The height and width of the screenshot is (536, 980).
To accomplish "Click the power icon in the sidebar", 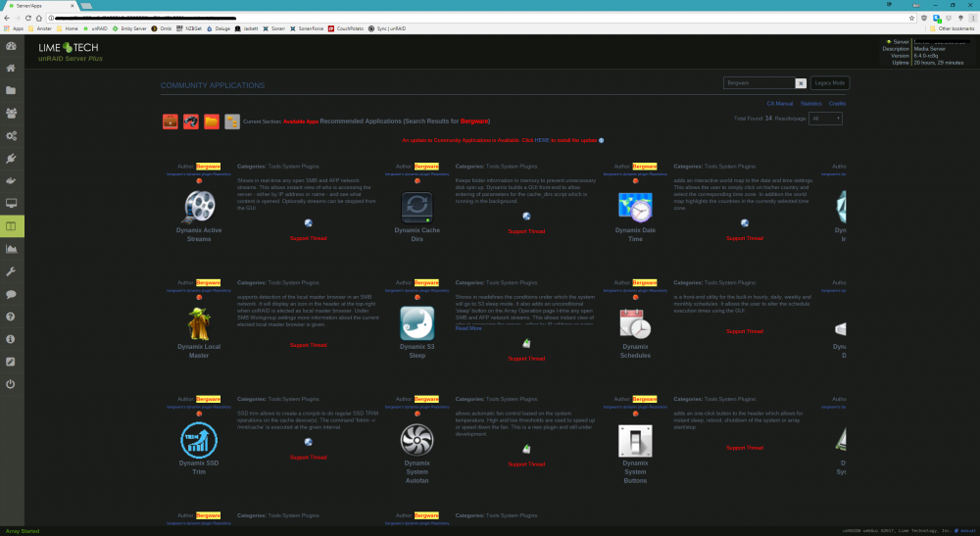I will [x=11, y=383].
